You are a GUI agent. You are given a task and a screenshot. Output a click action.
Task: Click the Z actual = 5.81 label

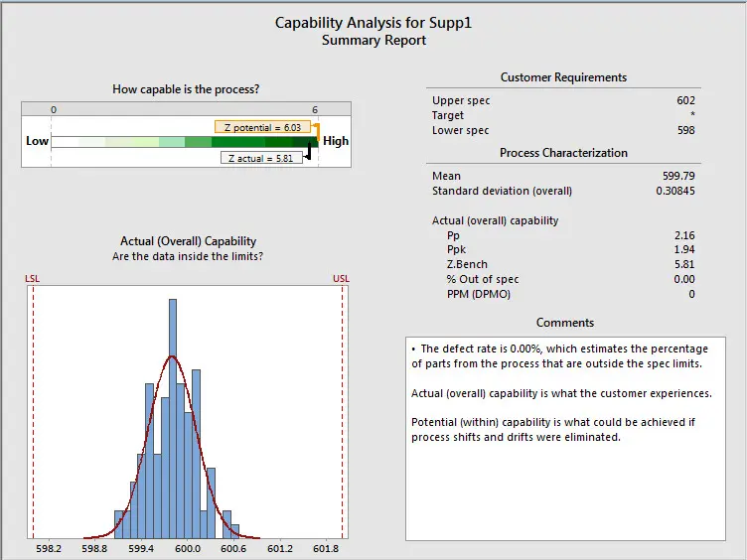pos(261,158)
